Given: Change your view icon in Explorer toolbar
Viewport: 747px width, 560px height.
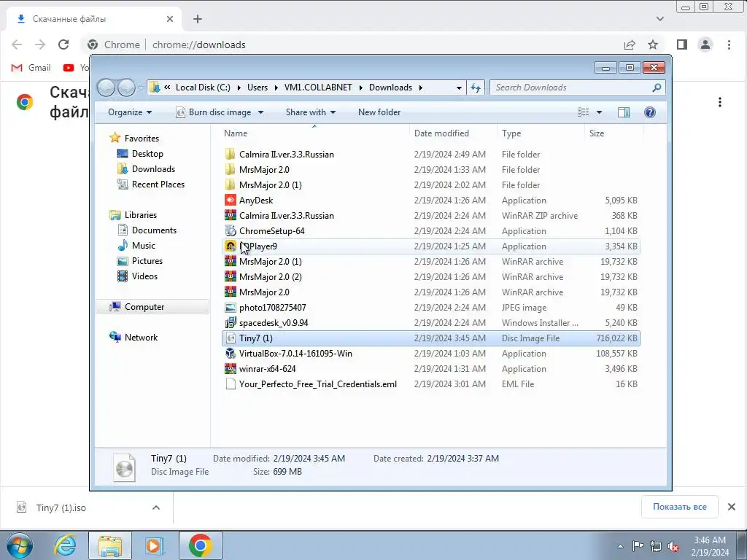Looking at the screenshot, I should tap(584, 112).
